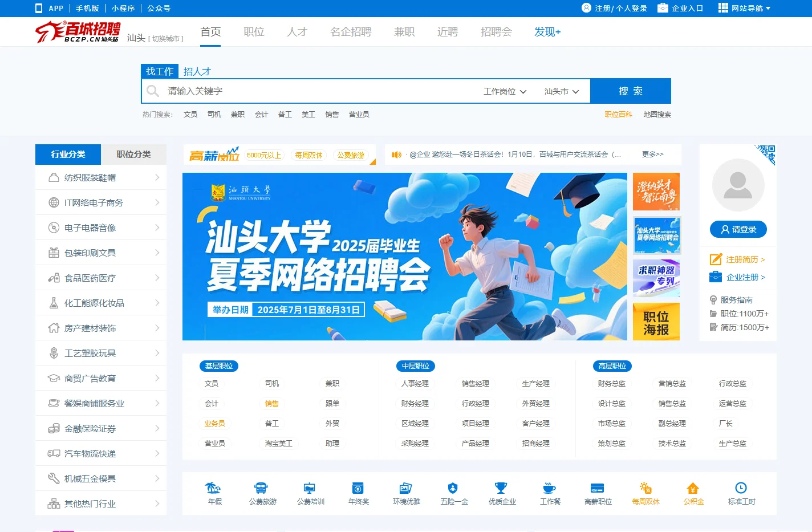Viewport: 812px width, 532px height.
Task: Open the 公费旅游 bus icon
Action: [261, 488]
